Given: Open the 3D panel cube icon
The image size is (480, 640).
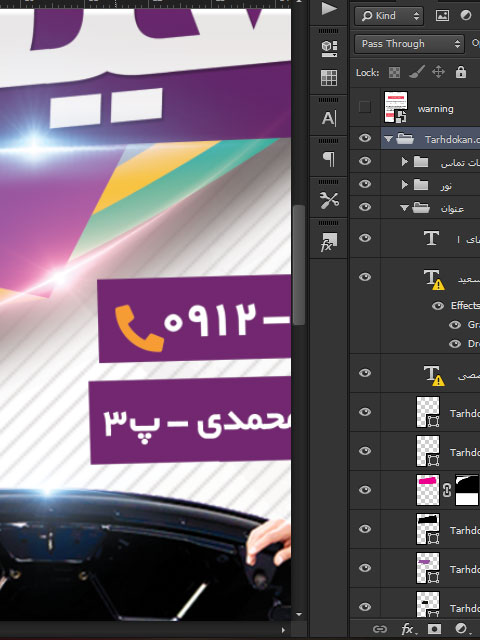Looking at the screenshot, I should pyautogui.click(x=329, y=49).
